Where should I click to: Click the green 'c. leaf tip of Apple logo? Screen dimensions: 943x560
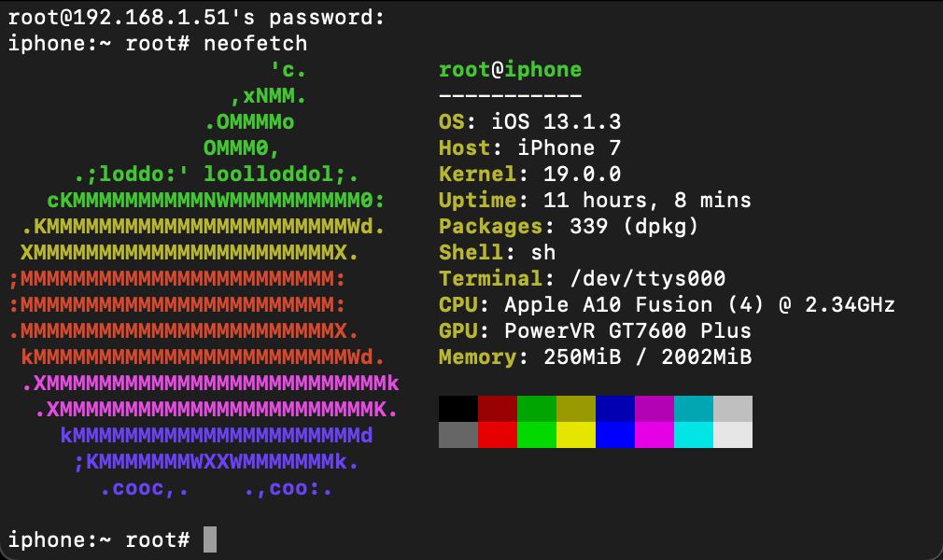point(289,70)
